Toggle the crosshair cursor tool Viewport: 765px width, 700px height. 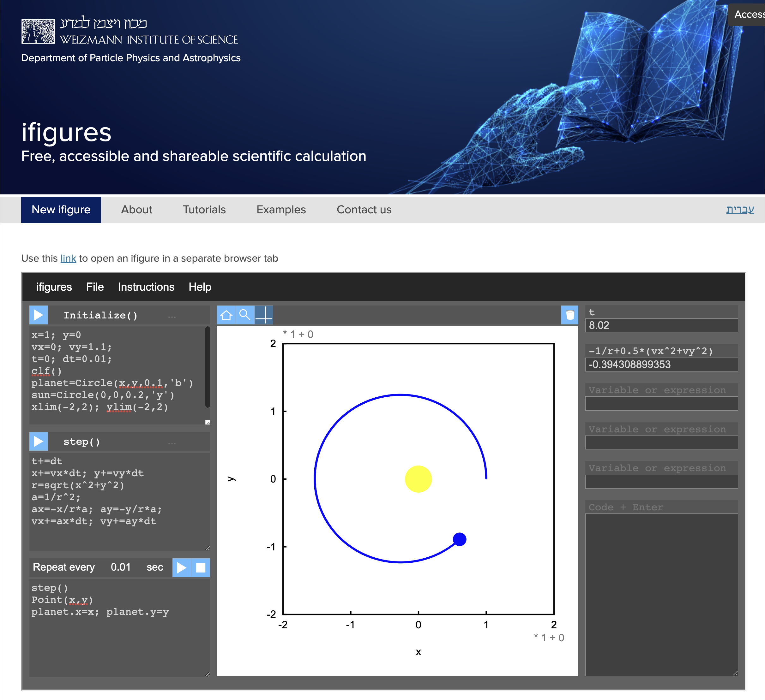pyautogui.click(x=264, y=315)
